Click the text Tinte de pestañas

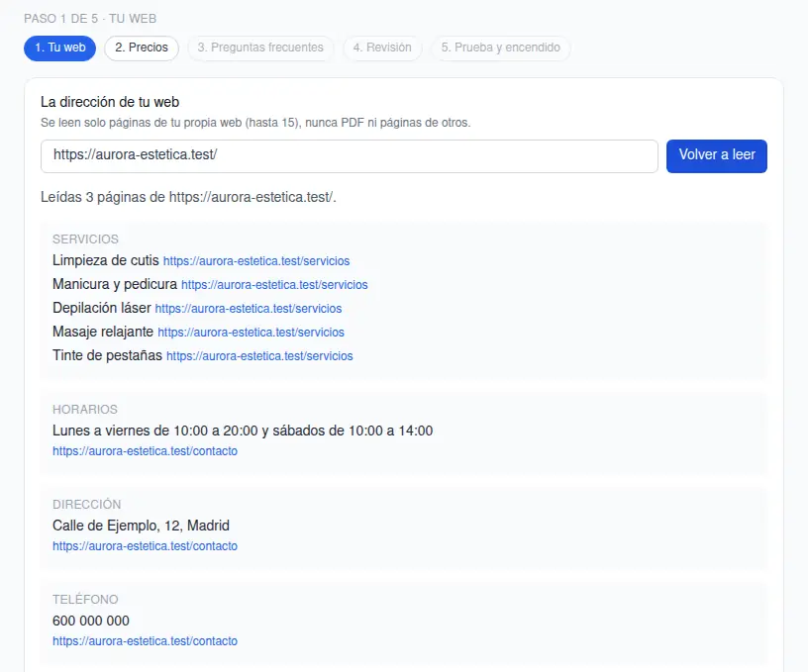pyautogui.click(x=107, y=355)
